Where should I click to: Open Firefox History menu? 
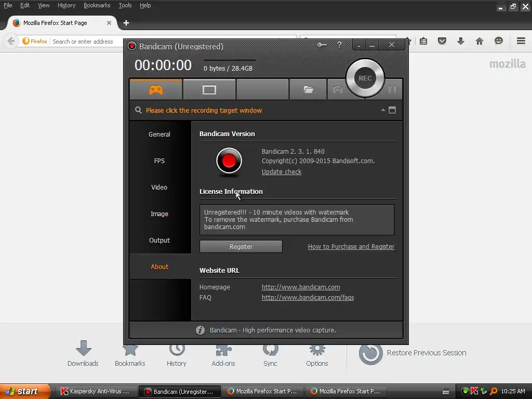click(x=66, y=5)
